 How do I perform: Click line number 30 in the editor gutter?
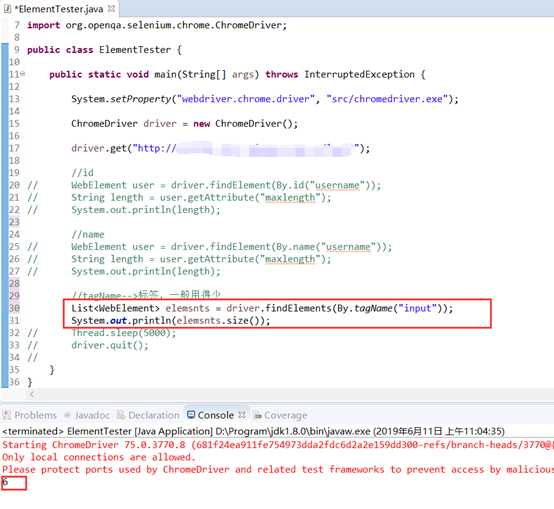click(14, 308)
